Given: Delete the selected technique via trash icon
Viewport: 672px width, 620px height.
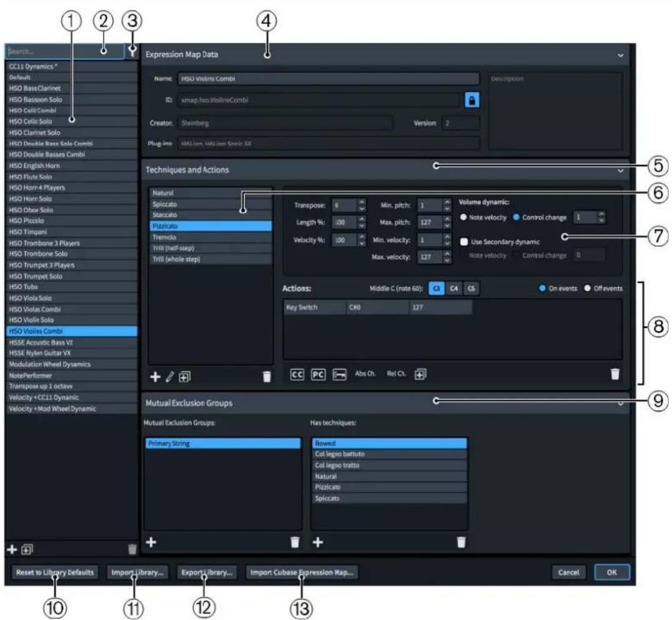Looking at the screenshot, I should click(x=267, y=377).
